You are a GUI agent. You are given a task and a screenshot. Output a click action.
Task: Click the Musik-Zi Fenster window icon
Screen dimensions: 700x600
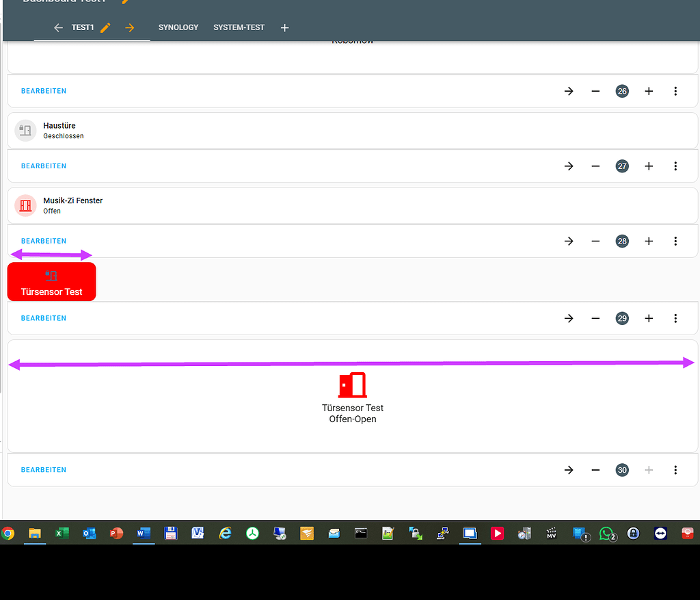[25, 205]
